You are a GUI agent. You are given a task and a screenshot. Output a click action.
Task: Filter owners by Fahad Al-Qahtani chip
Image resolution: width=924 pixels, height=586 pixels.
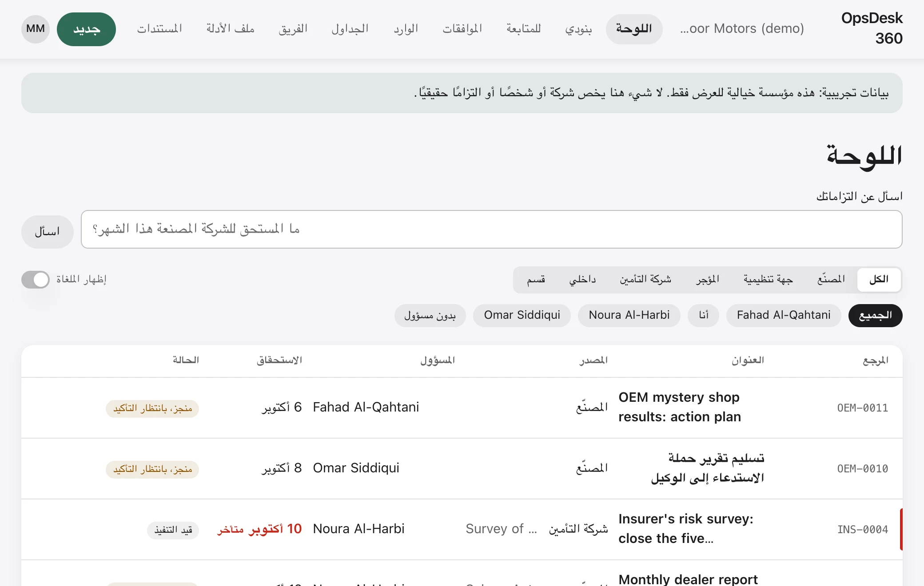[784, 315]
